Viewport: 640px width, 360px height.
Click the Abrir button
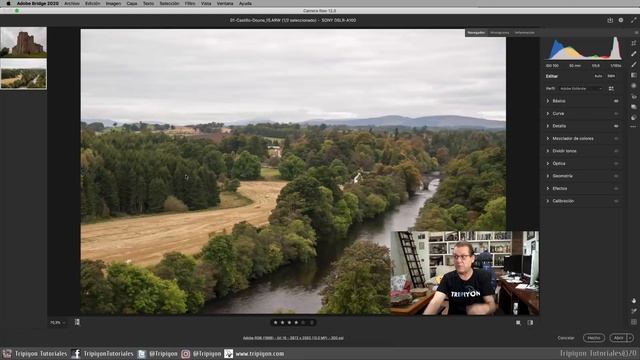618,338
